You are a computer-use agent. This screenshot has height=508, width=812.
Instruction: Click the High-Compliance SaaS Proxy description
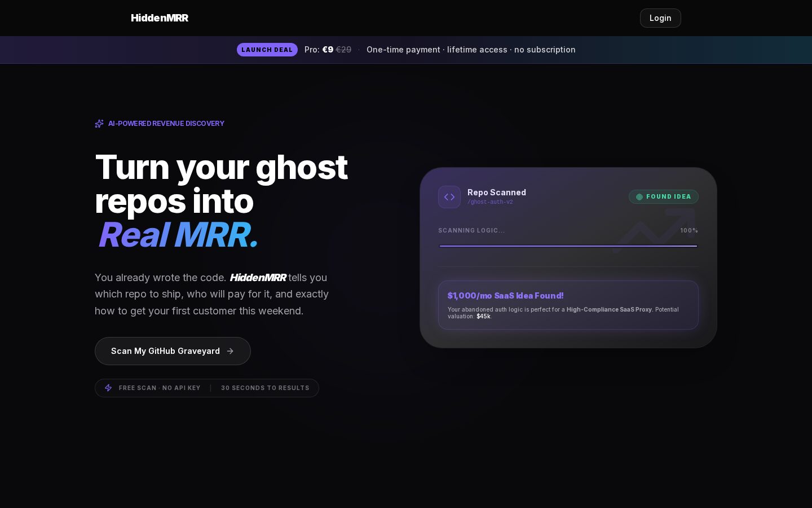click(563, 313)
